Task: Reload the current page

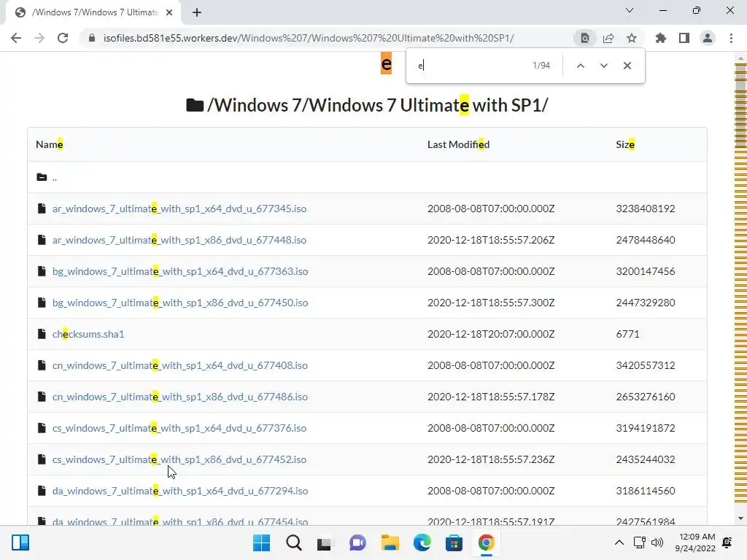Action: [x=63, y=38]
